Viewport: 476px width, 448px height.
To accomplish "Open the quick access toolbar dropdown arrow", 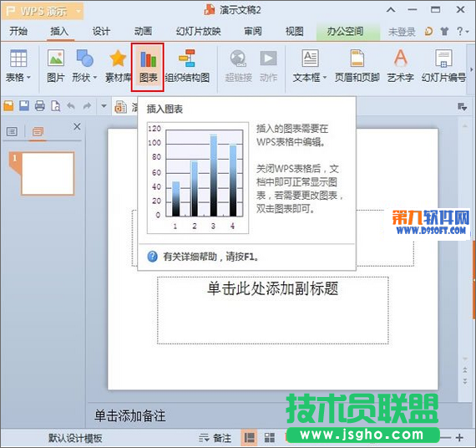I will pos(104,106).
